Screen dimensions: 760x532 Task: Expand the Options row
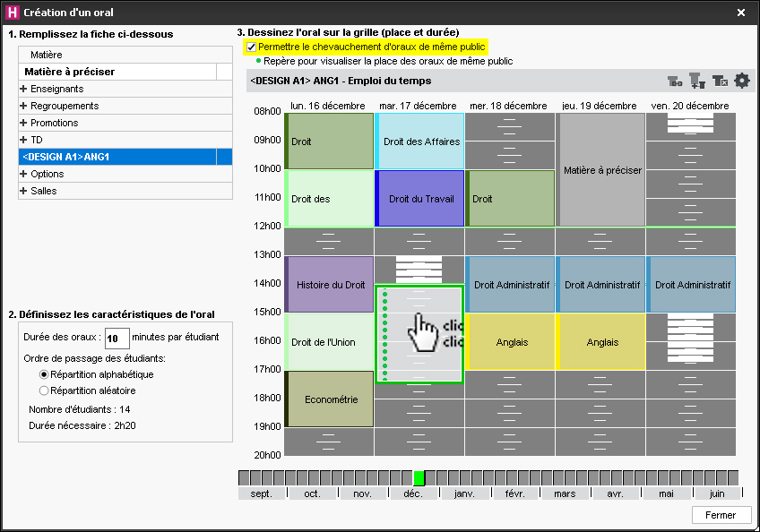point(23,174)
